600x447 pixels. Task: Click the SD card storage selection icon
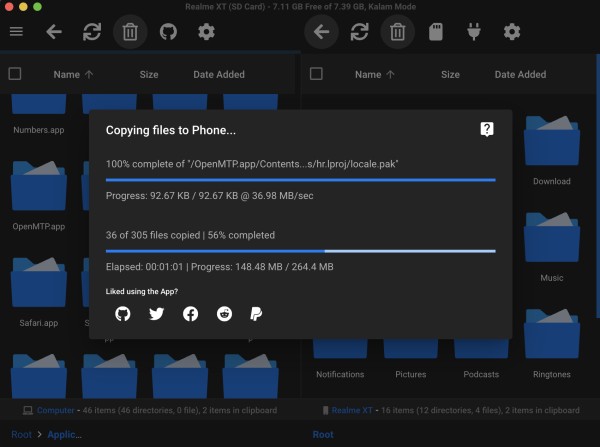[x=436, y=32]
